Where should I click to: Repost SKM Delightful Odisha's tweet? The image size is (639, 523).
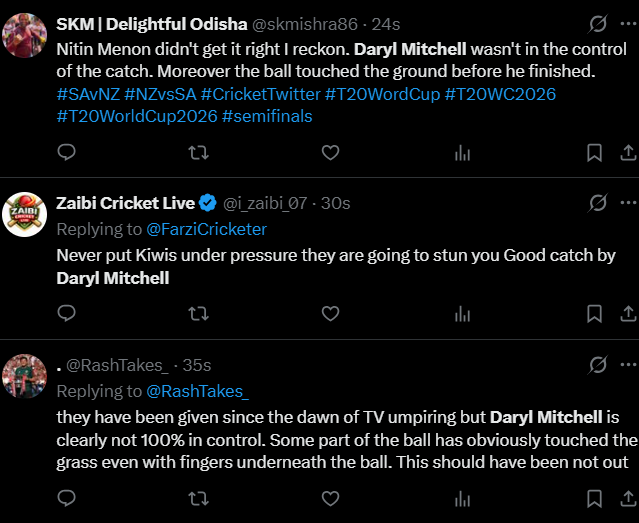click(x=199, y=152)
